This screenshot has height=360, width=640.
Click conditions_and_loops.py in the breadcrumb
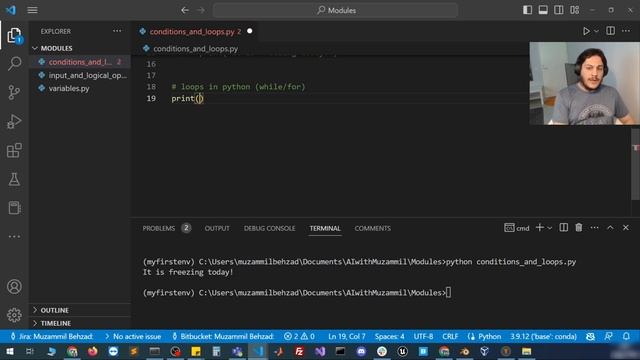(196, 49)
